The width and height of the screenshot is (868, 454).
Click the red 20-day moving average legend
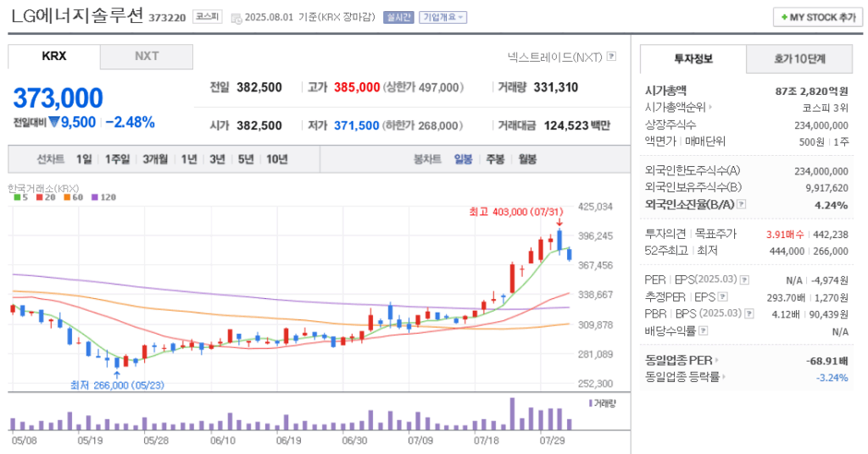46,197
